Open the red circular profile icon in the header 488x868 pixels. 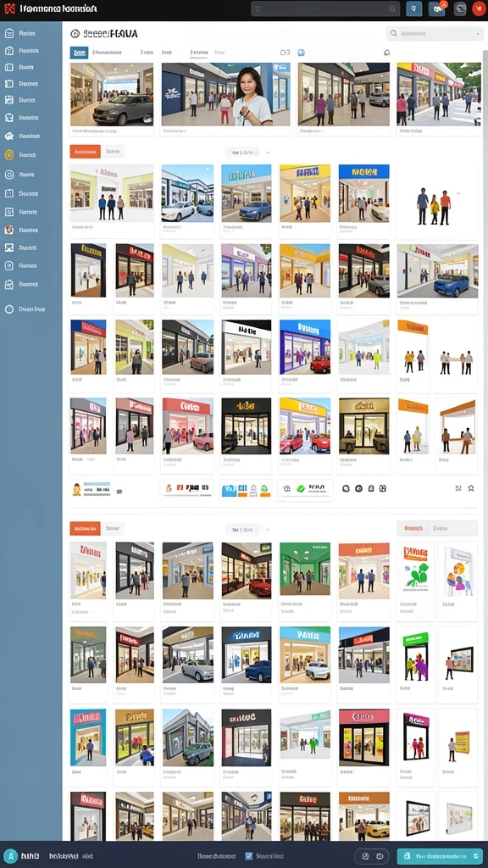[479, 8]
